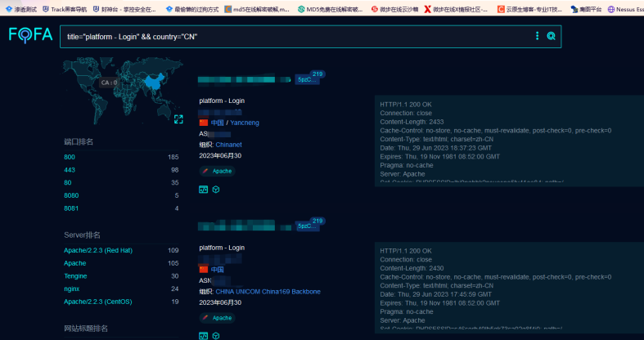Image resolution: width=644 pixels, height=340 pixels.
Task: Filter by server Apache with 105 results
Action: click(x=74, y=263)
